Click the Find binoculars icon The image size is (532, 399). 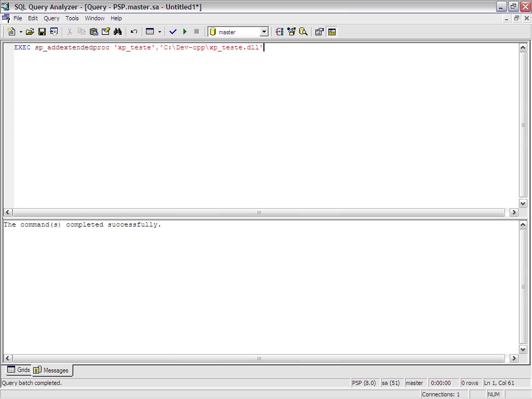[x=117, y=31]
